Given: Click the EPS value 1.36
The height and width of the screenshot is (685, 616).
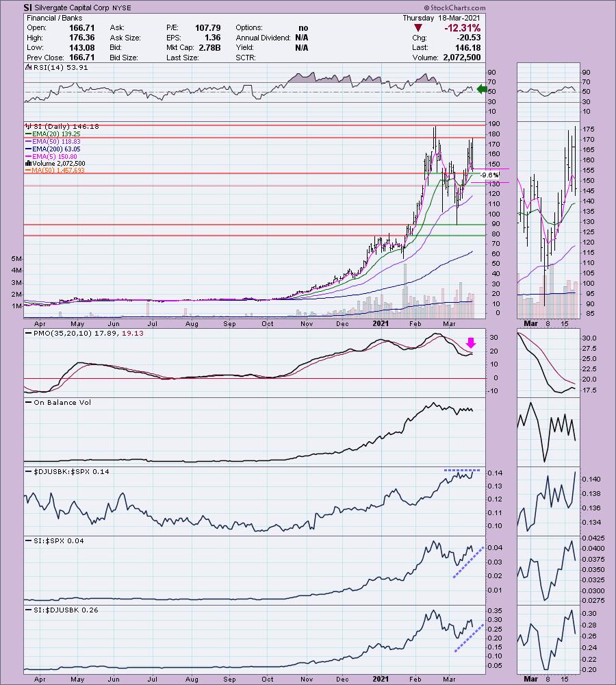Looking at the screenshot, I should coord(213,38).
